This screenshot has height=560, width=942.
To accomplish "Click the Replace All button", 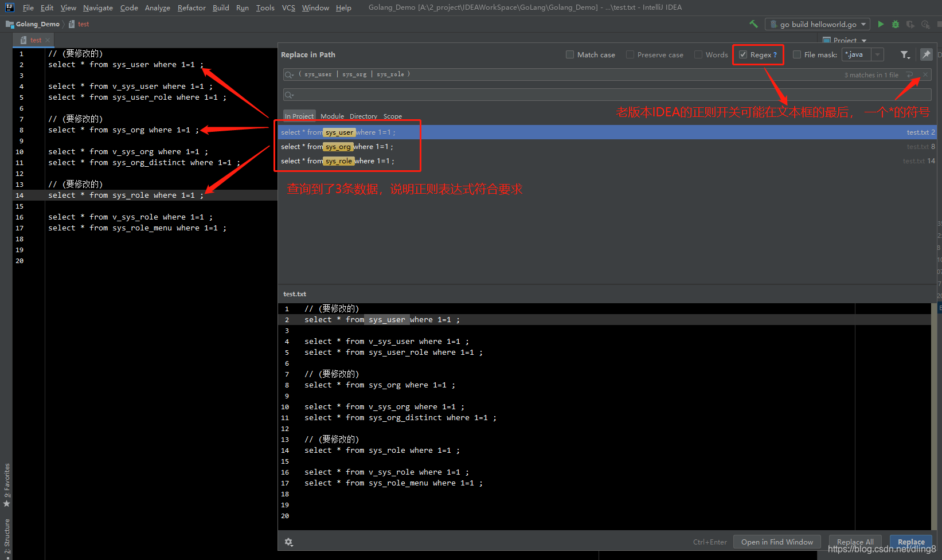I will point(855,542).
